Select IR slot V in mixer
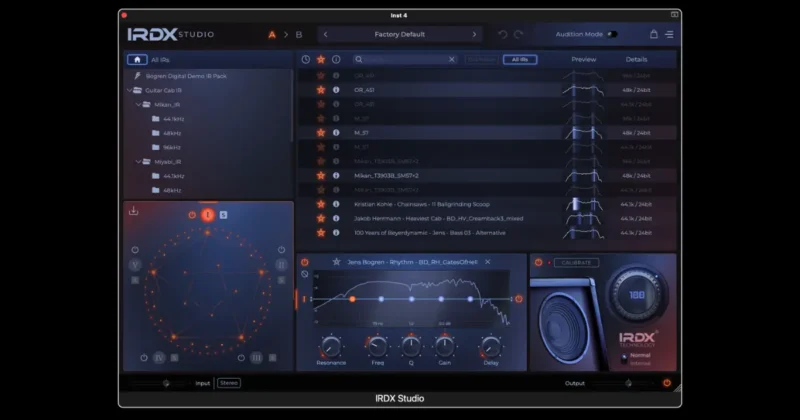The width and height of the screenshot is (800, 420). tap(135, 264)
